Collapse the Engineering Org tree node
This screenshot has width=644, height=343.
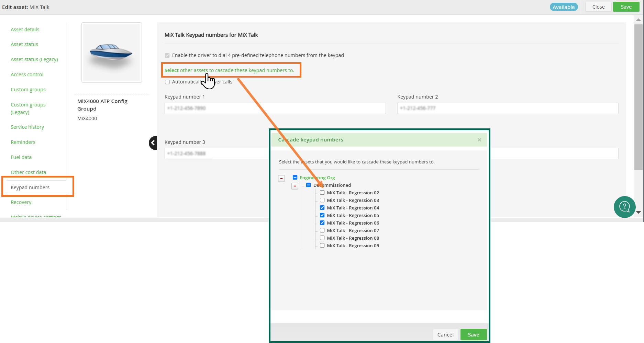click(x=281, y=179)
